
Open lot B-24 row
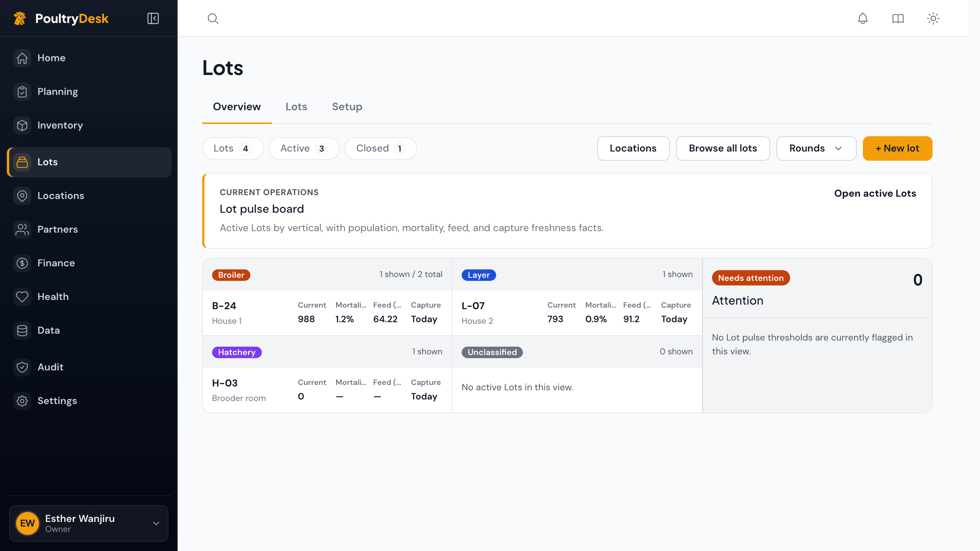pos(327,313)
